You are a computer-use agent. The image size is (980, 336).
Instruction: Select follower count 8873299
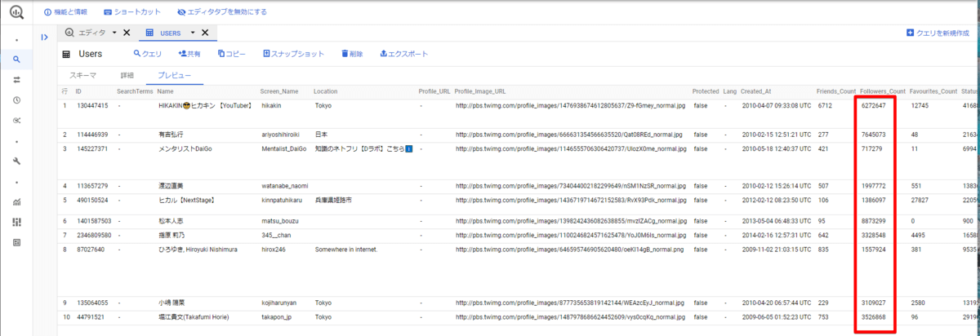tap(873, 220)
